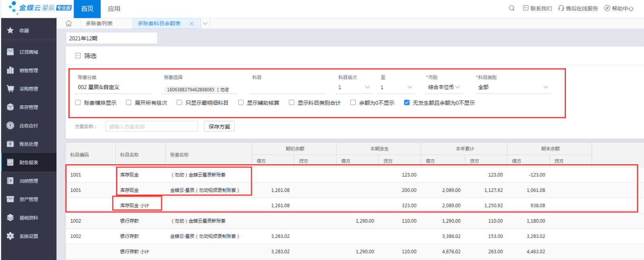Click 联系我们 contact link

point(537,8)
